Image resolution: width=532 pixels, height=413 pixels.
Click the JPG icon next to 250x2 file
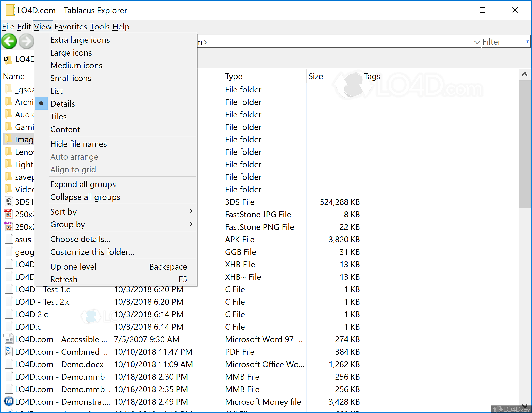(x=8, y=214)
